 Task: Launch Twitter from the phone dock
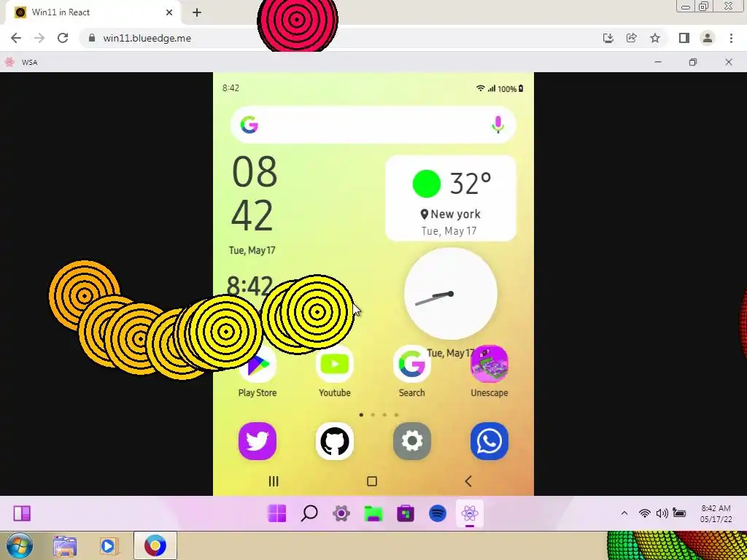tap(258, 441)
